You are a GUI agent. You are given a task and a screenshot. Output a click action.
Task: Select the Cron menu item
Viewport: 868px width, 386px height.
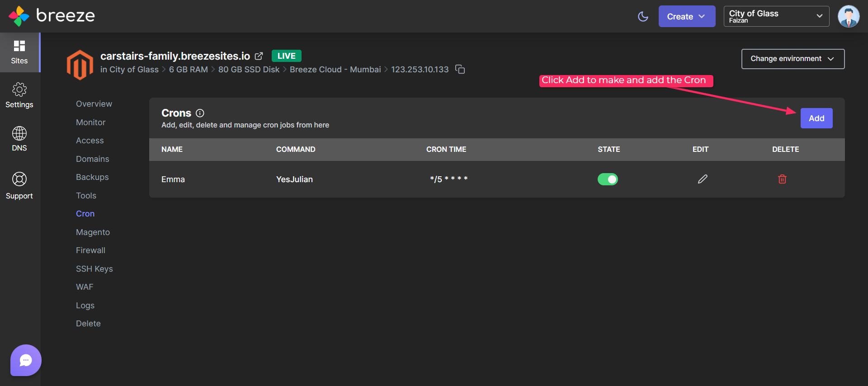tap(85, 214)
